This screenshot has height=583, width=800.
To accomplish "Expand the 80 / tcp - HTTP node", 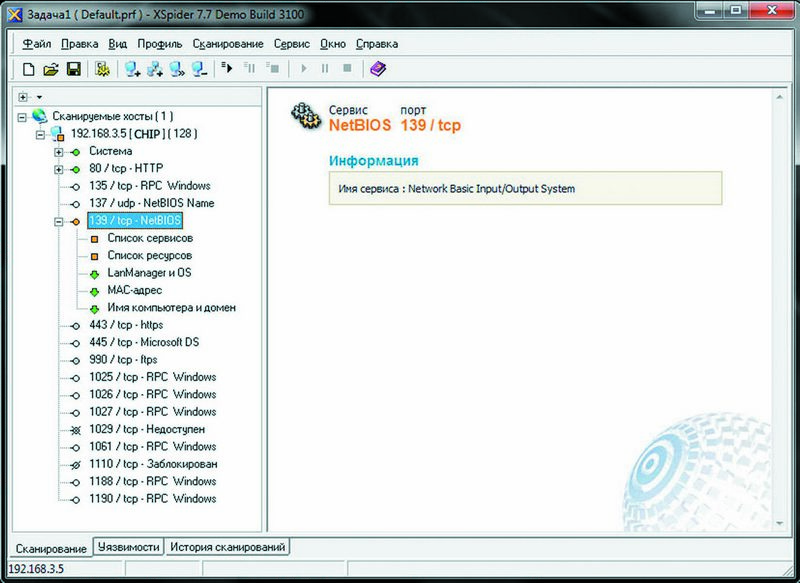I will 59,169.
